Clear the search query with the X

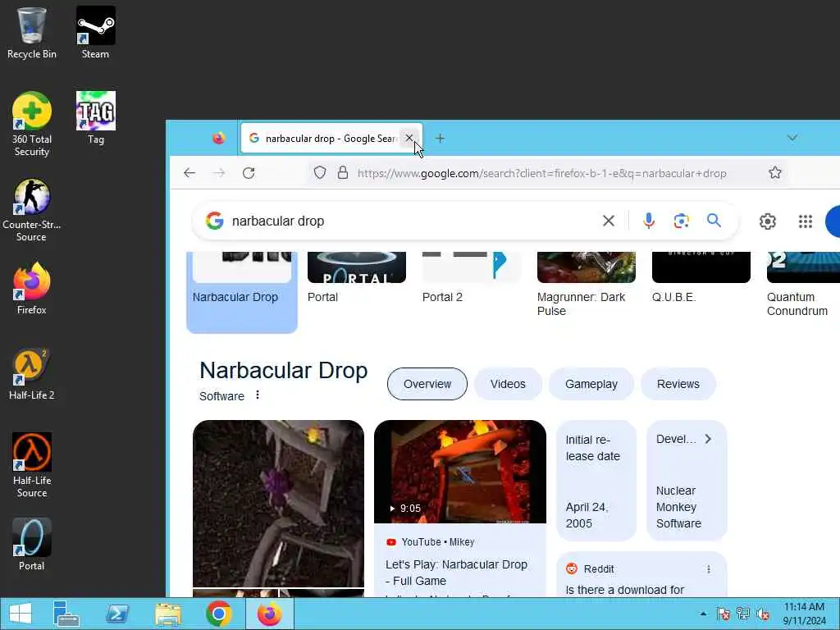pos(608,221)
